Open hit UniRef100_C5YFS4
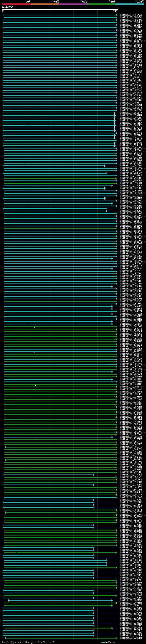 point(131,65)
